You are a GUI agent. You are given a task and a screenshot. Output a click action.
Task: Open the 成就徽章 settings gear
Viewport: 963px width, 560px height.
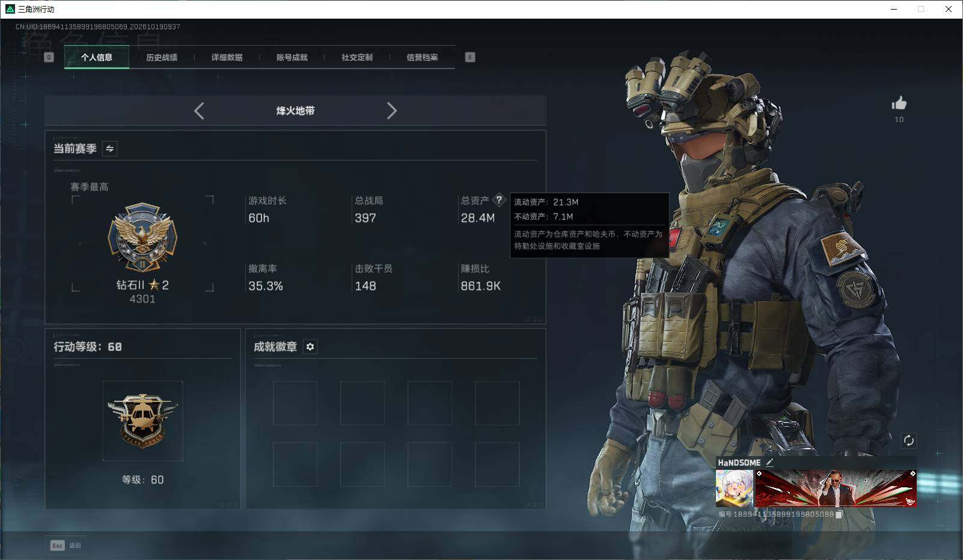pyautogui.click(x=310, y=347)
